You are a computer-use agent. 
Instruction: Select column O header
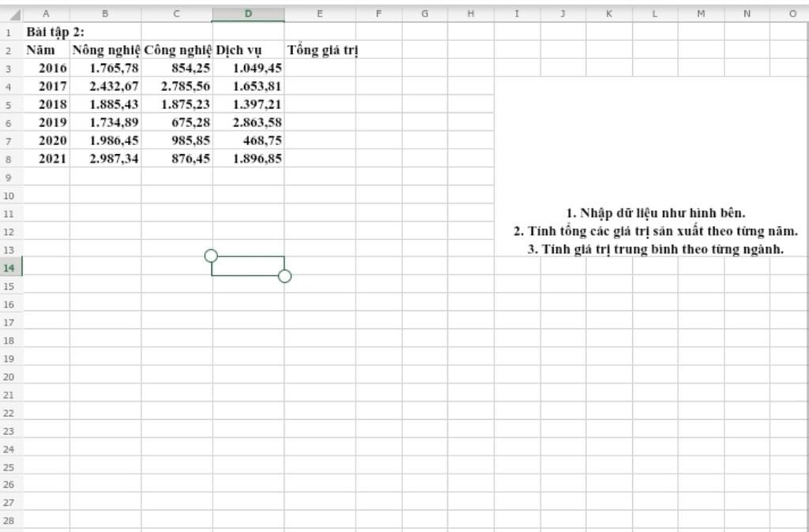point(792,14)
